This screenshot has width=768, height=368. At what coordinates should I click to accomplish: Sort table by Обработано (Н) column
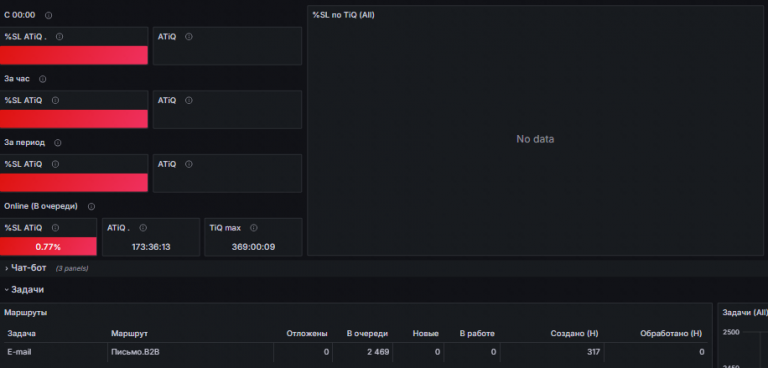point(671,333)
